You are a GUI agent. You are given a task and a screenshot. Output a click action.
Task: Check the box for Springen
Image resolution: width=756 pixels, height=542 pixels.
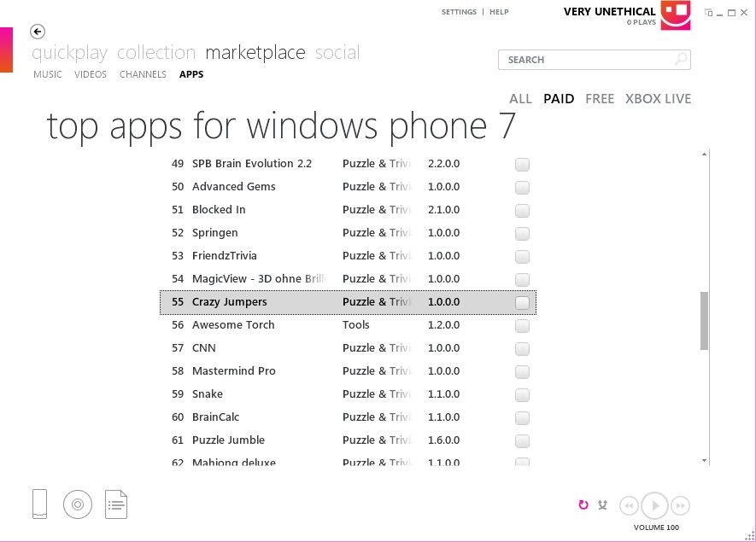click(522, 234)
